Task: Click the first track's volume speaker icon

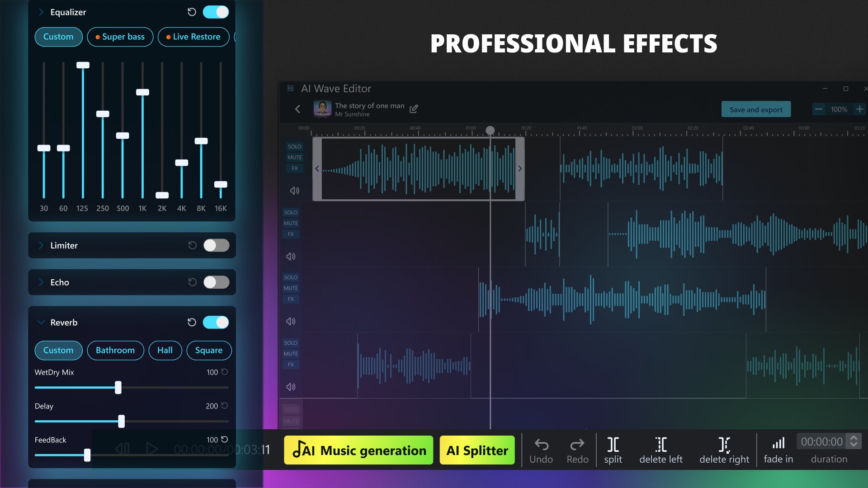Action: (295, 191)
